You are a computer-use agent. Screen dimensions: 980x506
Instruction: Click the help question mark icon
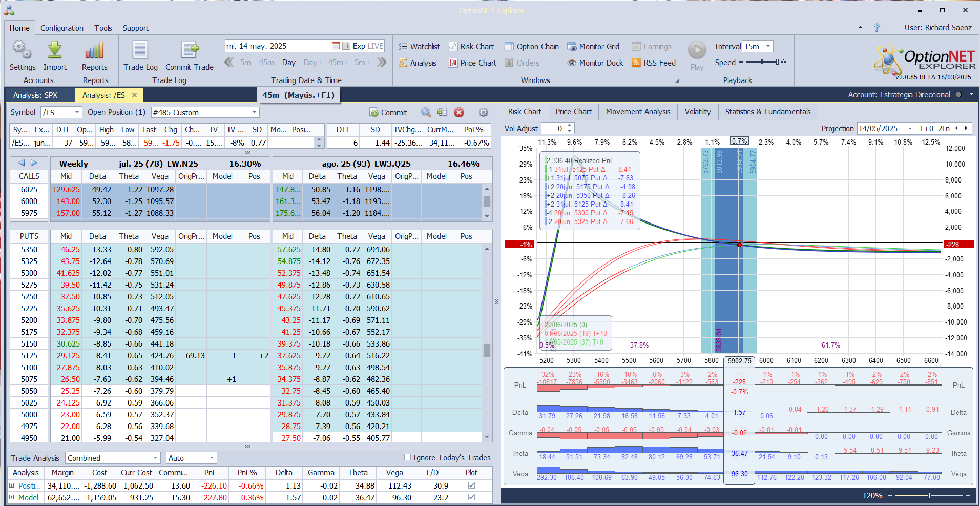877,28
